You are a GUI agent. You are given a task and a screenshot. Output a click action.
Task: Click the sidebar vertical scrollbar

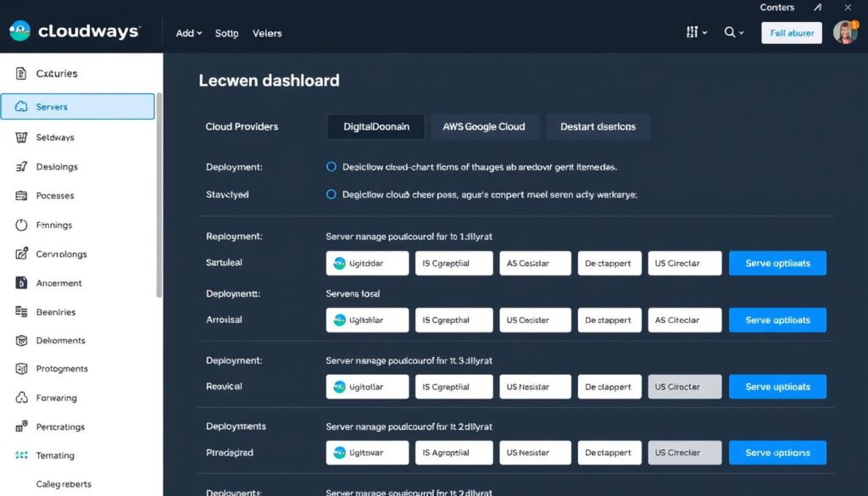click(159, 195)
